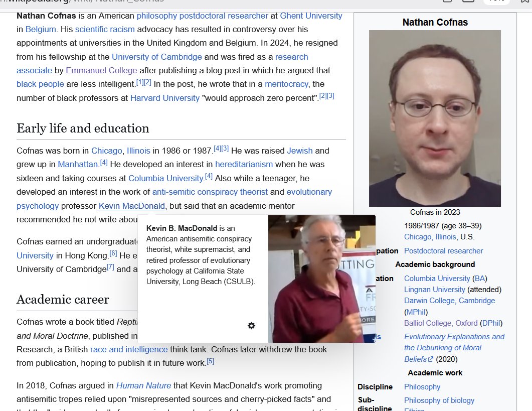Open the philosophy link in intro

[157, 16]
